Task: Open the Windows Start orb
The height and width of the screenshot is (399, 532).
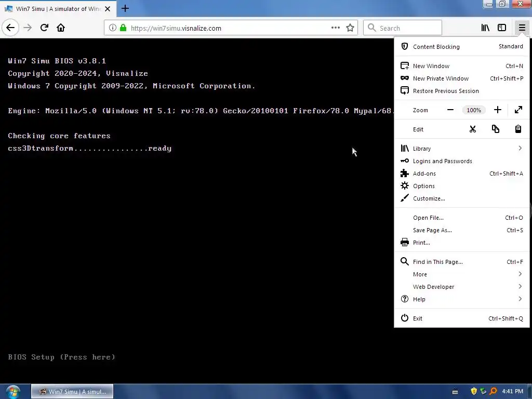Action: [x=13, y=392]
